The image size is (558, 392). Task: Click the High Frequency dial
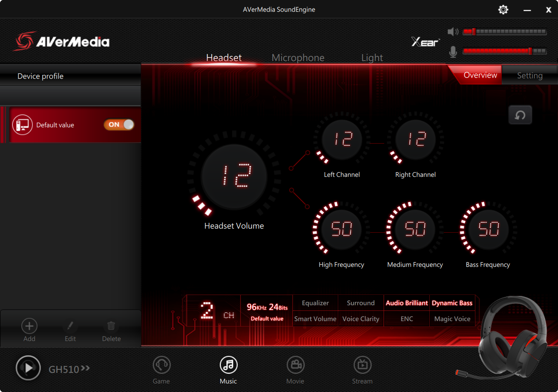[x=342, y=230]
